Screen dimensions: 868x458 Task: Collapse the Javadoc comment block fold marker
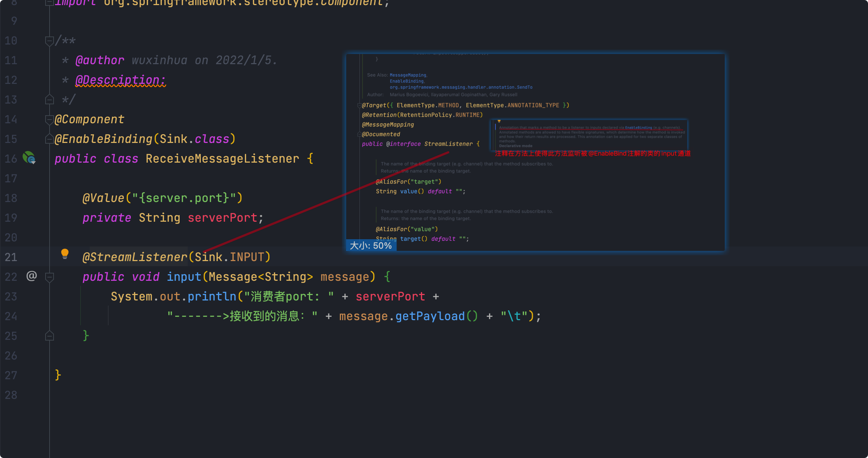(x=50, y=40)
